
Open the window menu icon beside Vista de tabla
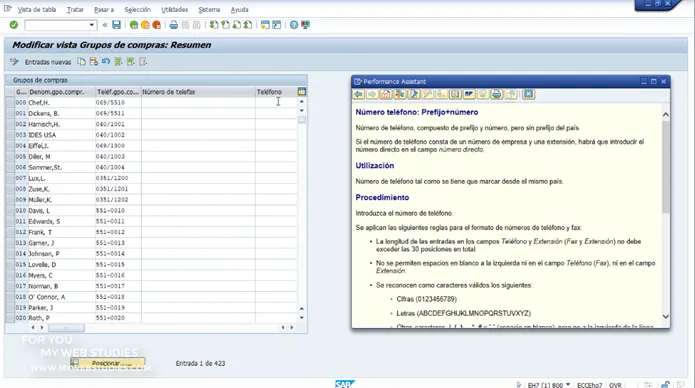coord(8,9)
